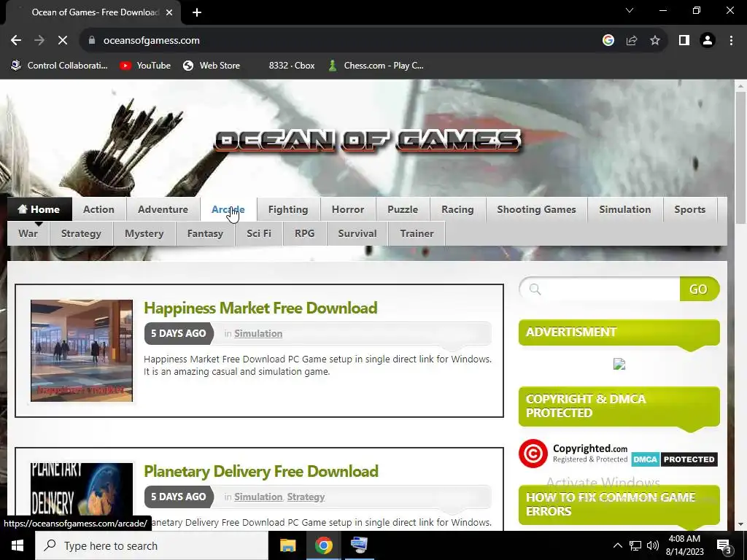Open the Sci Fi category
Image resolution: width=747 pixels, height=560 pixels.
coord(259,233)
